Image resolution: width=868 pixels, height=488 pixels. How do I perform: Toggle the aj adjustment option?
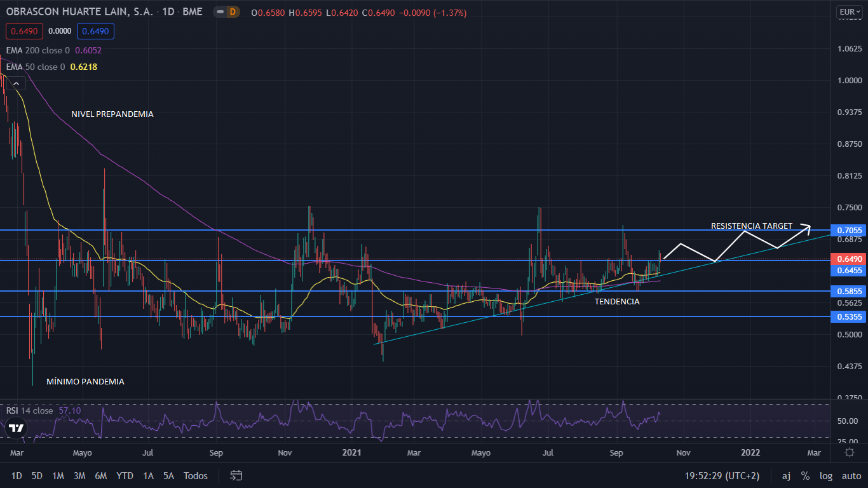tap(786, 475)
